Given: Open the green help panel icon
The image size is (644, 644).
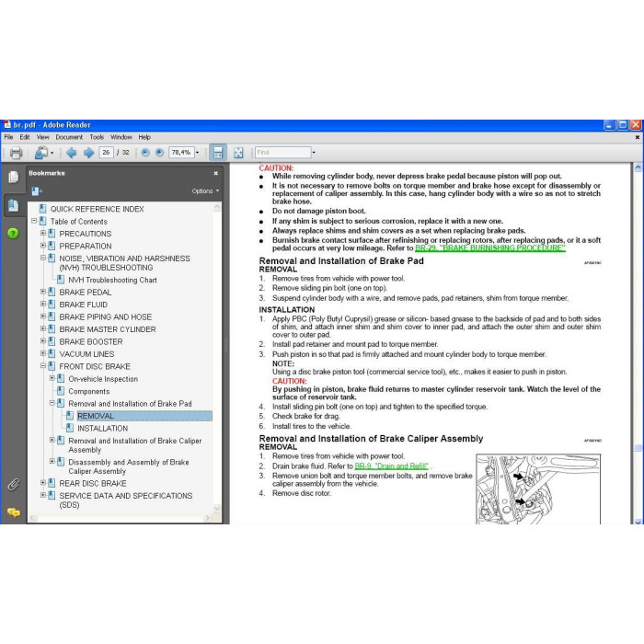Looking at the screenshot, I should (13, 234).
